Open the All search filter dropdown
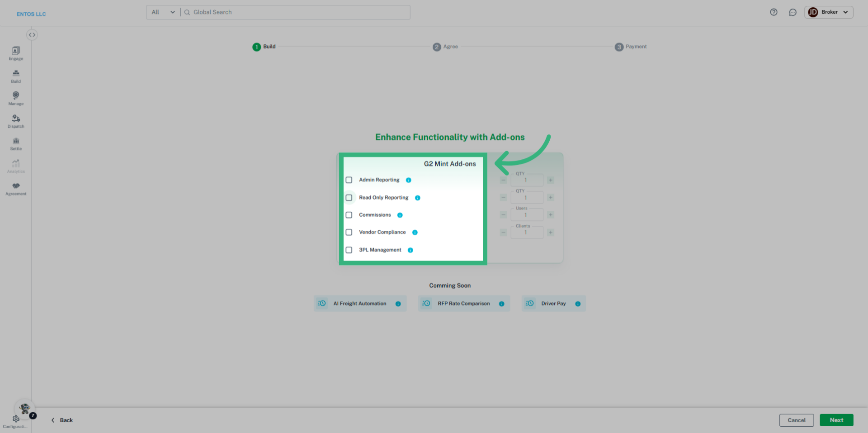The height and width of the screenshot is (433, 868). [162, 12]
